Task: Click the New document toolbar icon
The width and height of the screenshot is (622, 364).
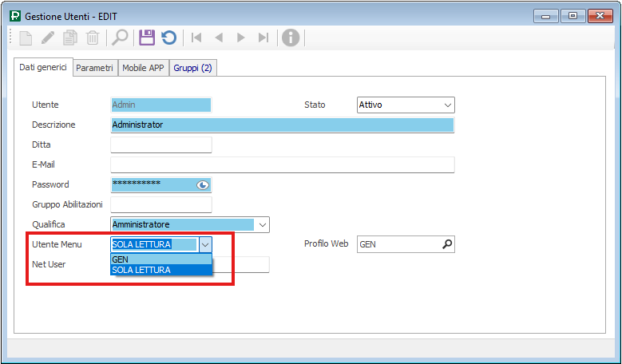Action: (26, 38)
